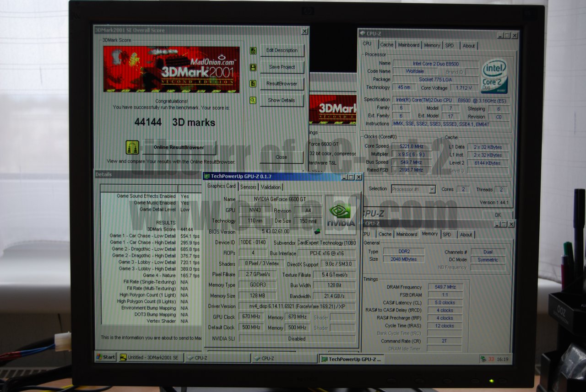This screenshot has height=392, width=586.
Task: Click the 44144 3D marks score text
Action: [x=175, y=123]
